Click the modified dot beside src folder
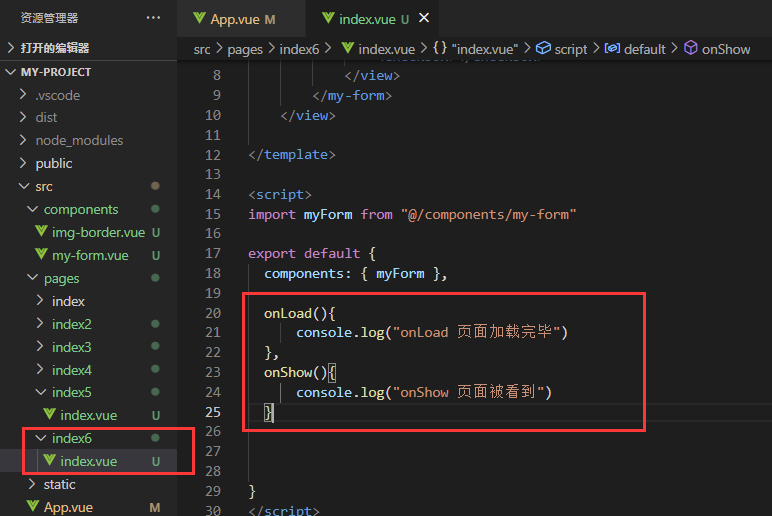This screenshot has height=516, width=772. tap(155, 186)
